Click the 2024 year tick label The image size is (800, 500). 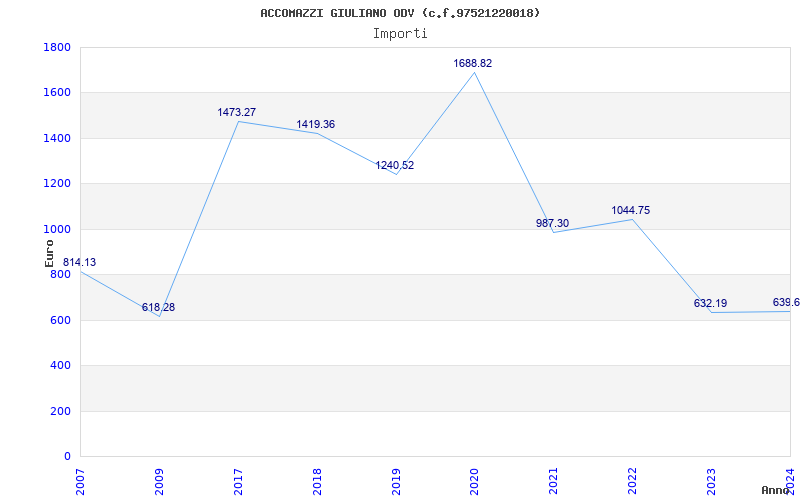pos(790,482)
